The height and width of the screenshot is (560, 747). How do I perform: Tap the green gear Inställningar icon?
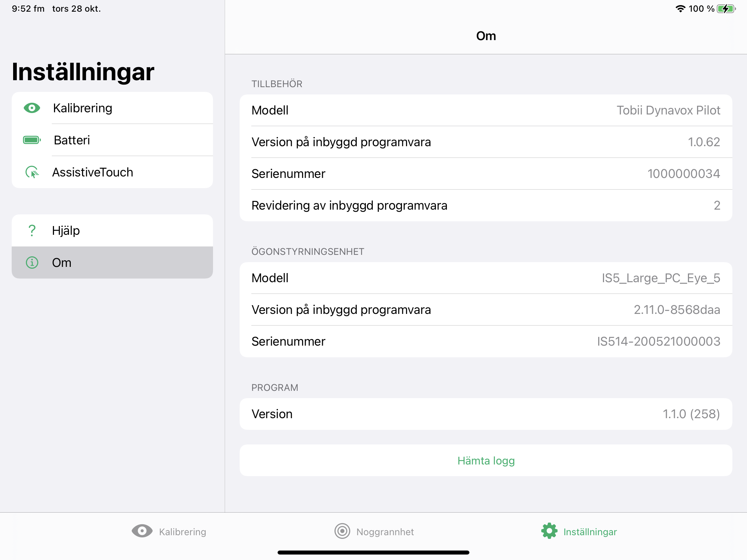[549, 531]
